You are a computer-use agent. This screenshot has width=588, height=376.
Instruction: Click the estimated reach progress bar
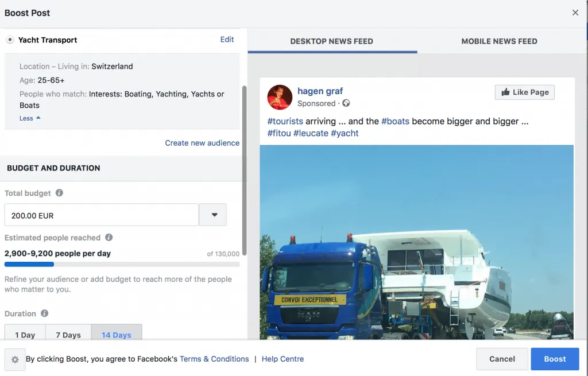pyautogui.click(x=122, y=264)
